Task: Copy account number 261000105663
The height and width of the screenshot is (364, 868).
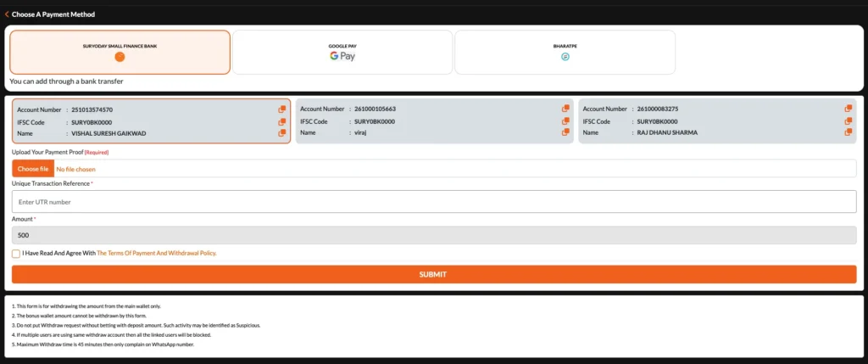Action: click(x=565, y=109)
